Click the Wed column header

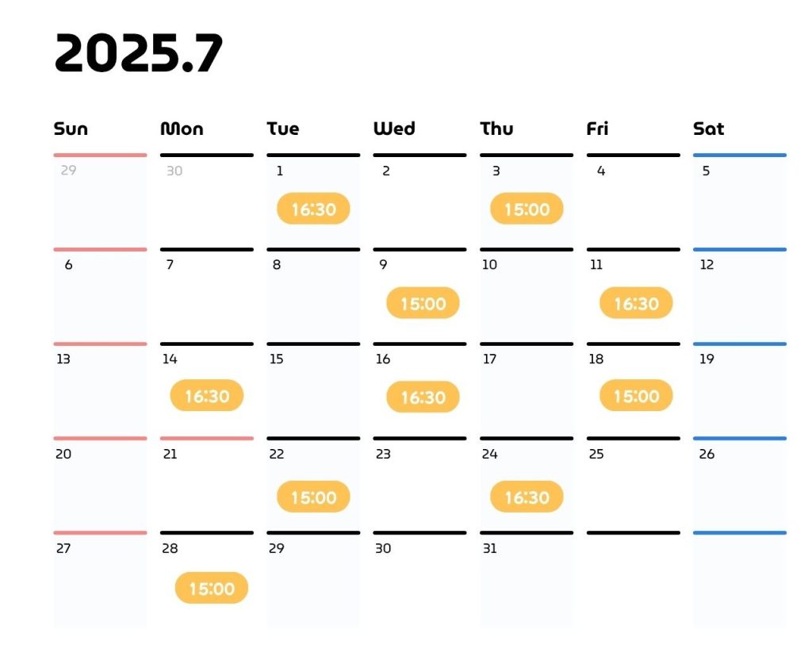394,129
